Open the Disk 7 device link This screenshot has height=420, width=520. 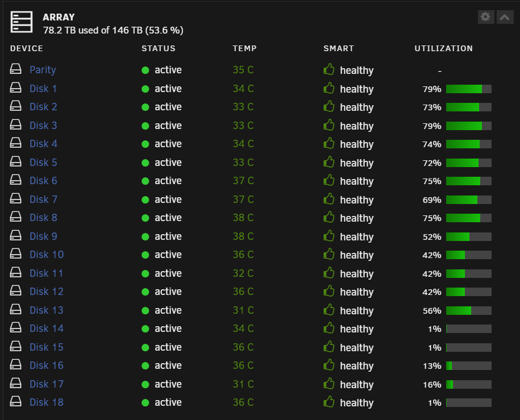43,199
